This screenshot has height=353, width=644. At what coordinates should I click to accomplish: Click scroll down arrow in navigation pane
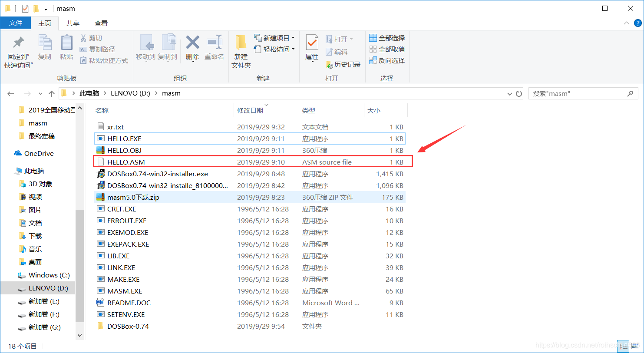coord(79,335)
